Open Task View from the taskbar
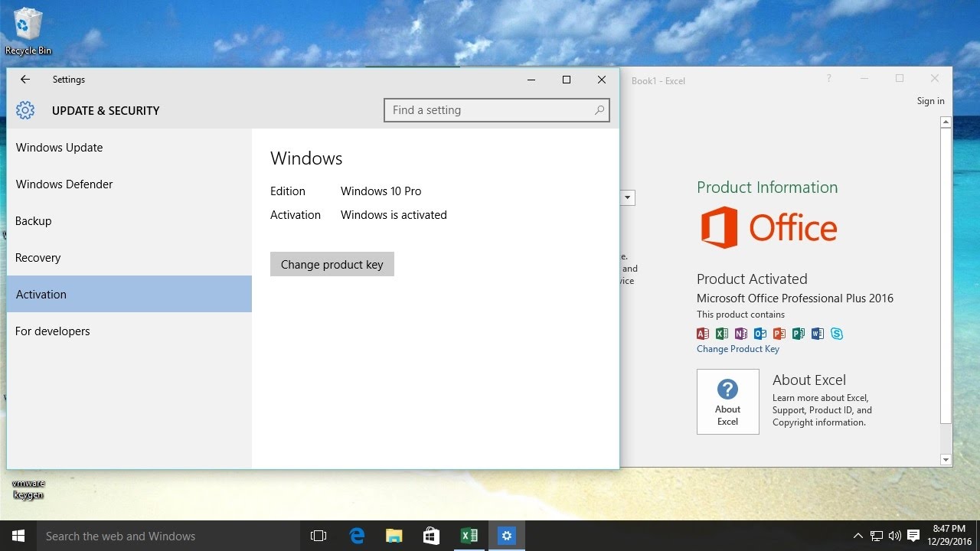The height and width of the screenshot is (551, 980). click(318, 536)
